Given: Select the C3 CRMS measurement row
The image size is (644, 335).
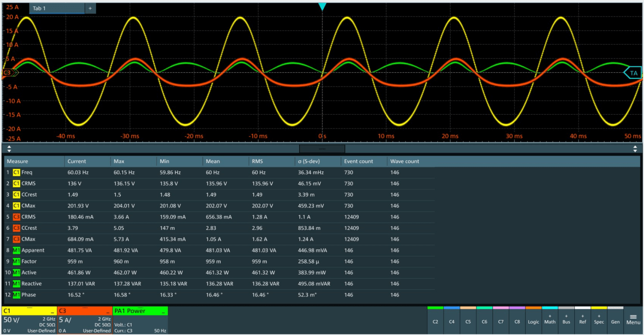Looking at the screenshot, I should point(220,217).
